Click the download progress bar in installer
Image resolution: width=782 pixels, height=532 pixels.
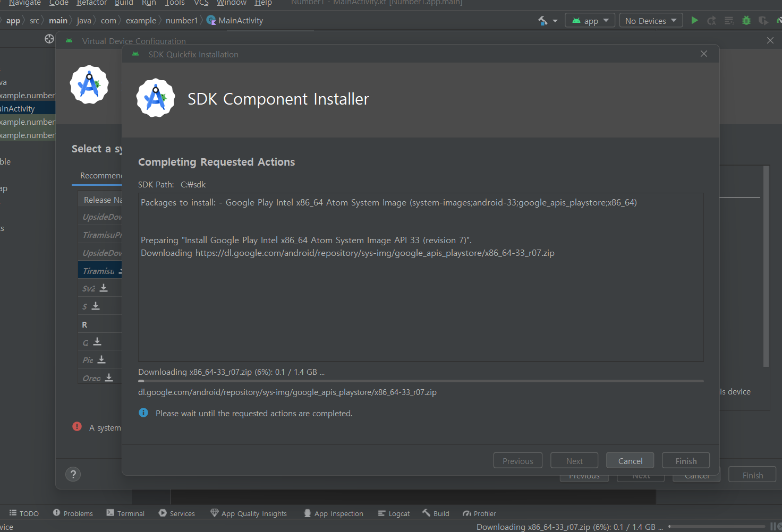point(421,381)
